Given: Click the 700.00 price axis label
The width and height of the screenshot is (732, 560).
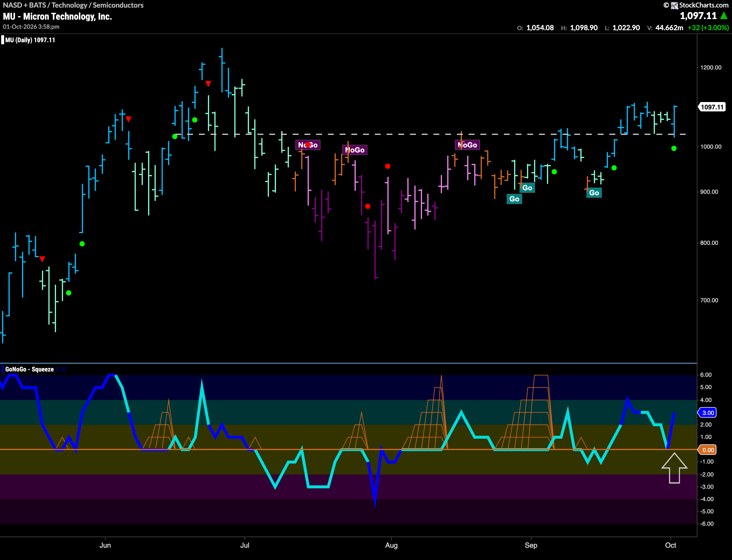Looking at the screenshot, I should [709, 300].
